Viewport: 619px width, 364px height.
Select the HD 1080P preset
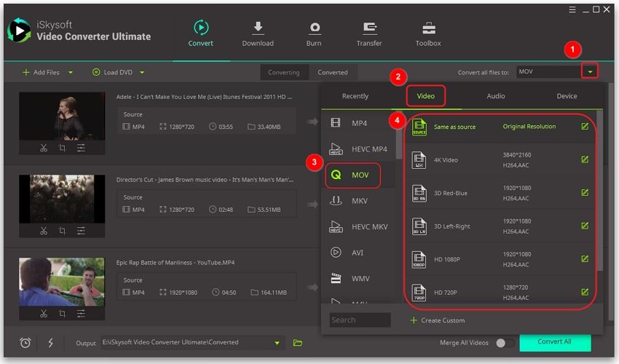click(x=500, y=259)
